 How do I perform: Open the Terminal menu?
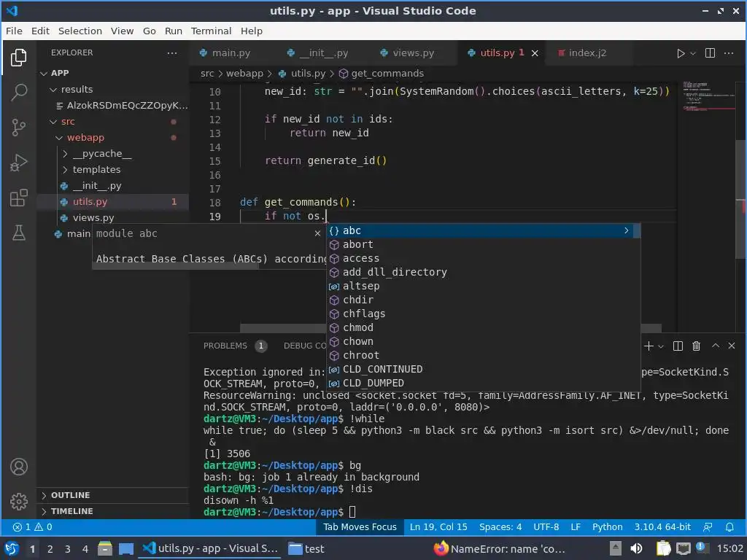pos(211,31)
